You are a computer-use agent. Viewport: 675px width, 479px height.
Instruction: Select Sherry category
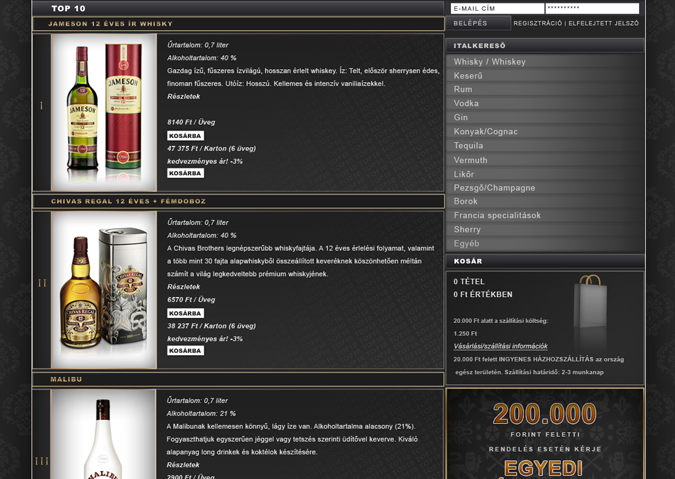[545, 229]
